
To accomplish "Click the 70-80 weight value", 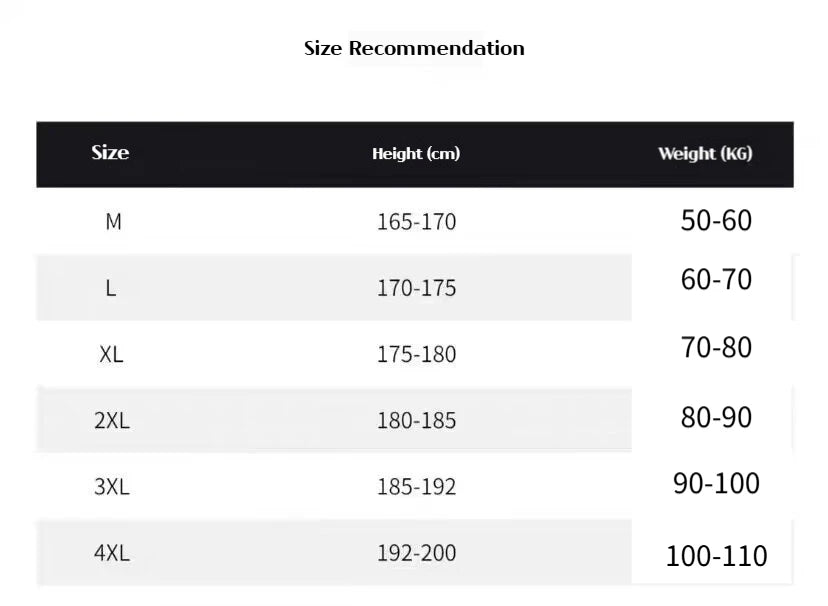I will click(716, 348).
